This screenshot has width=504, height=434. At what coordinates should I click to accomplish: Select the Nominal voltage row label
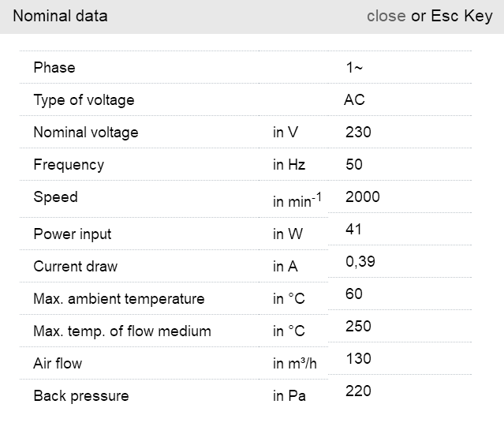pos(85,133)
